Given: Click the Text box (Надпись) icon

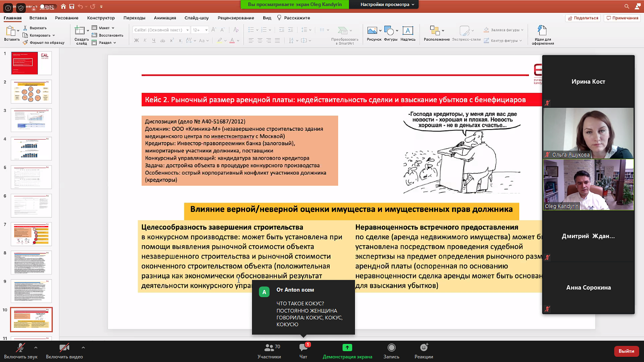Looking at the screenshot, I should (407, 30).
